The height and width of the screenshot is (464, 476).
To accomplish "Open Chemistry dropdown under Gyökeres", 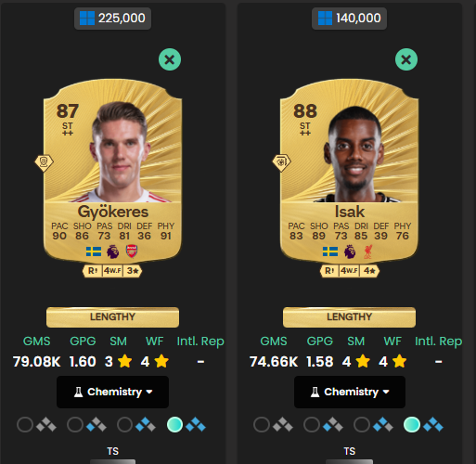I will pyautogui.click(x=112, y=392).
